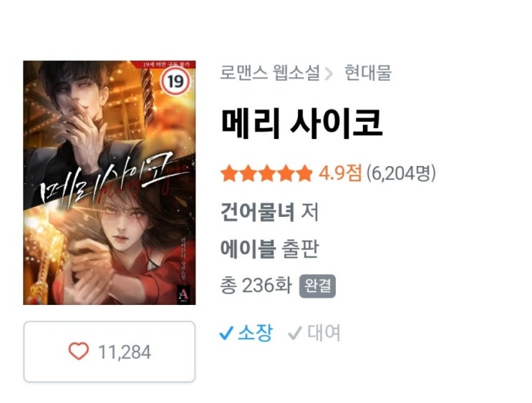Viewport: 532px width, 403px height.
Task: Click the 19 age-rating badge on the cover
Action: coord(175,82)
